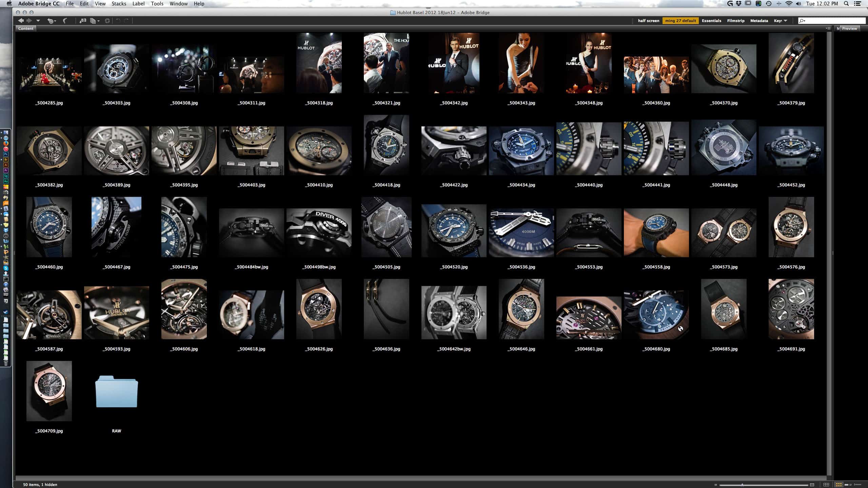Viewport: 868px width, 488px height.
Task: Switch to view content as details
Action: 848,485
